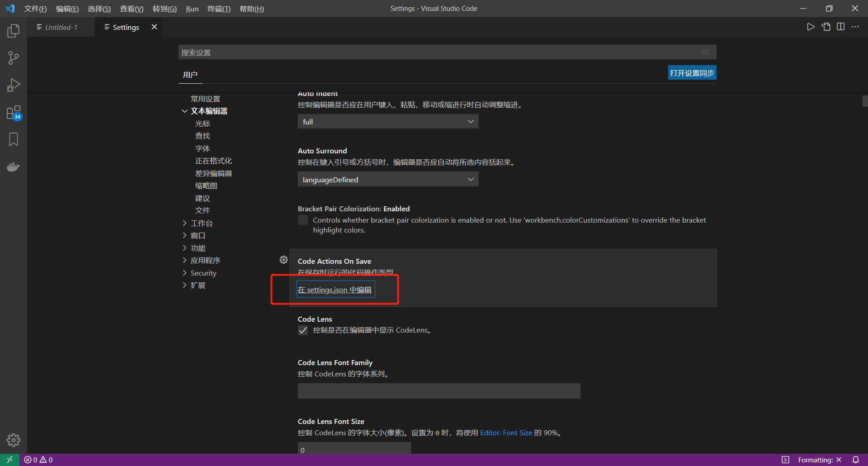Image resolution: width=868 pixels, height=466 pixels.
Task: Select 正在格式化 under 文本编辑器
Action: (x=213, y=161)
